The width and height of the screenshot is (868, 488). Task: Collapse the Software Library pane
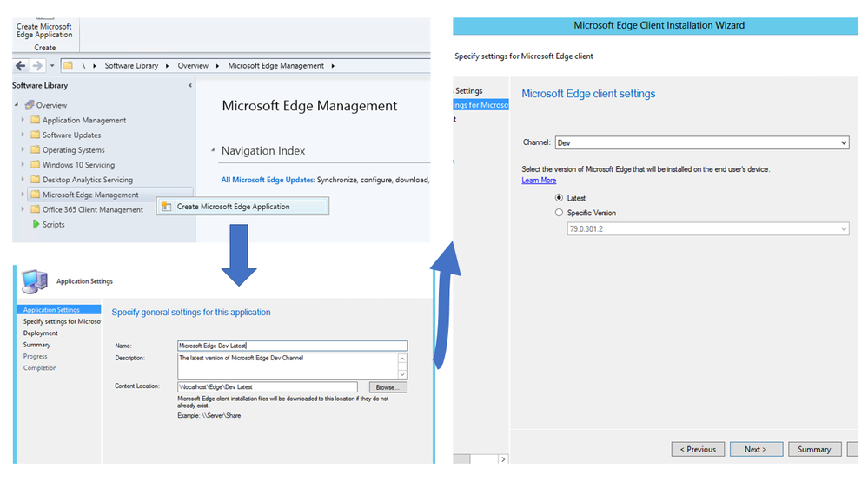pos(190,86)
